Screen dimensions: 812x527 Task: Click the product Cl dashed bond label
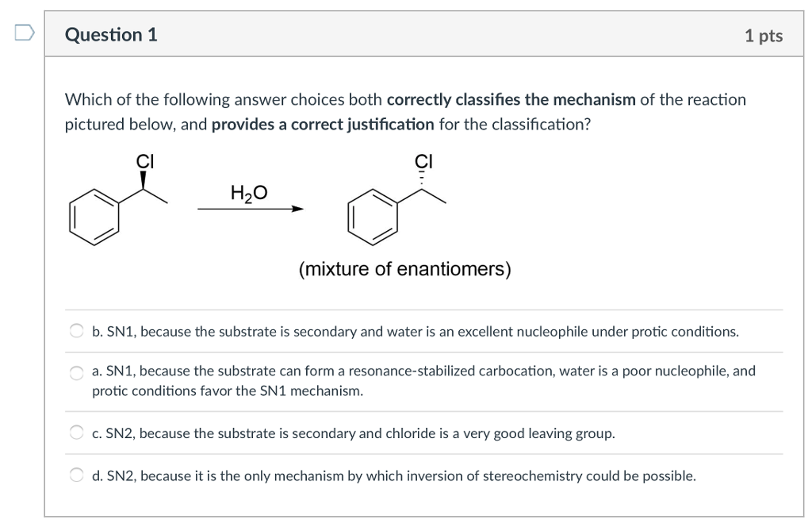pos(423,161)
